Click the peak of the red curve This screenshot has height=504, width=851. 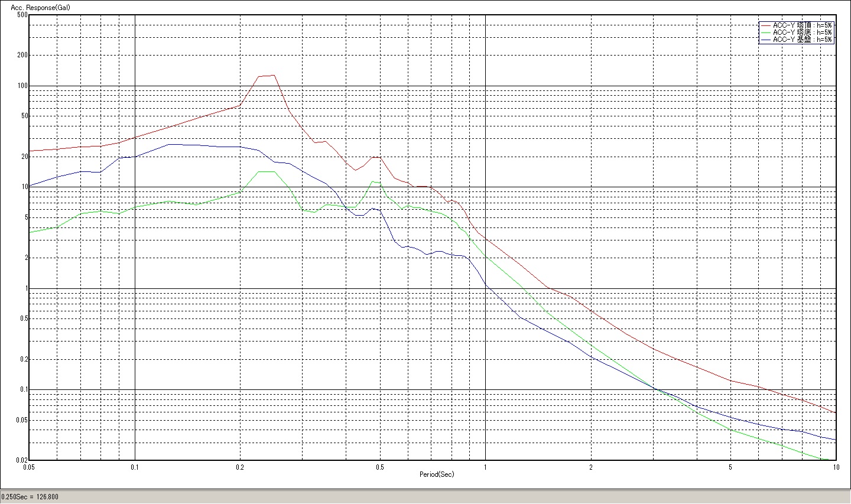(x=274, y=75)
